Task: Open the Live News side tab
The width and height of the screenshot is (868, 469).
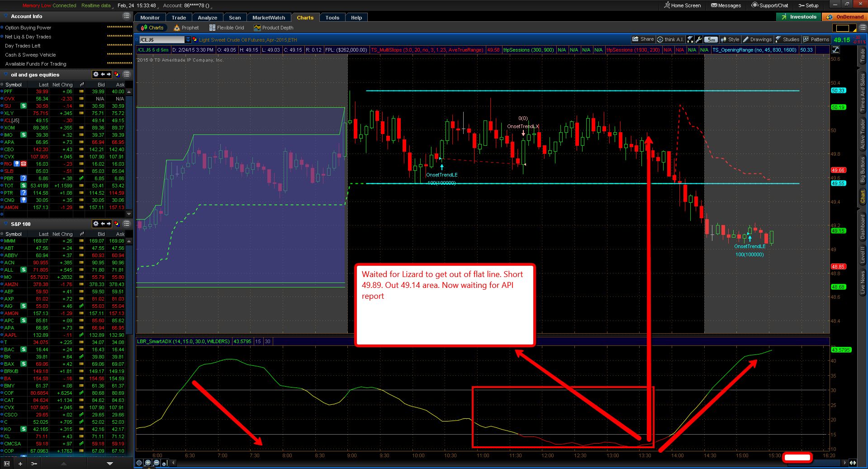Action: click(863, 282)
